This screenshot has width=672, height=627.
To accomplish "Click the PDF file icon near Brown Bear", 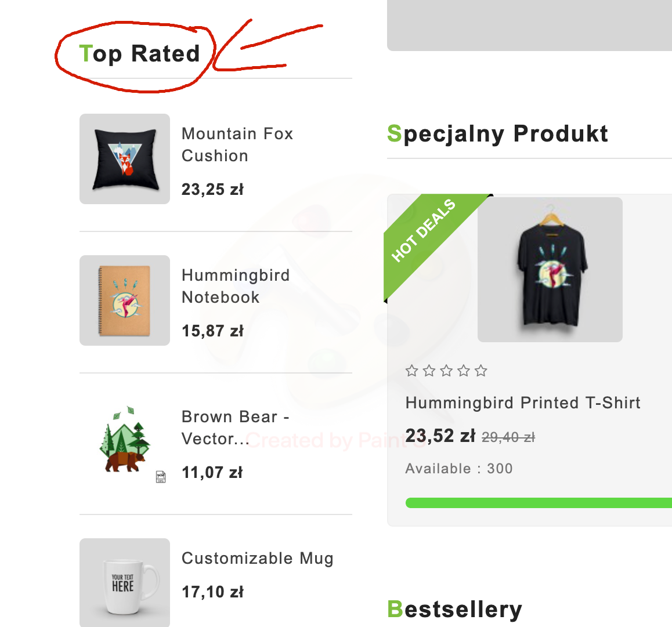I will click(x=161, y=477).
